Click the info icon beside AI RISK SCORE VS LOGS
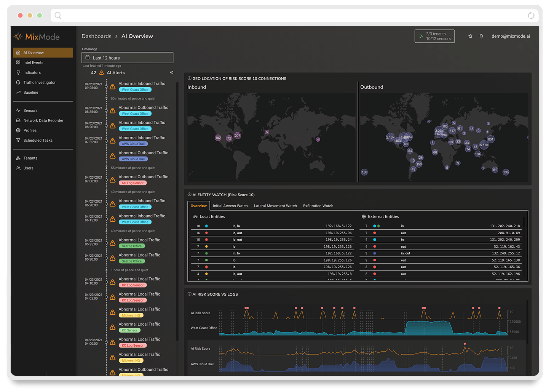Image resolution: width=546 pixels, height=392 pixels. pos(189,294)
